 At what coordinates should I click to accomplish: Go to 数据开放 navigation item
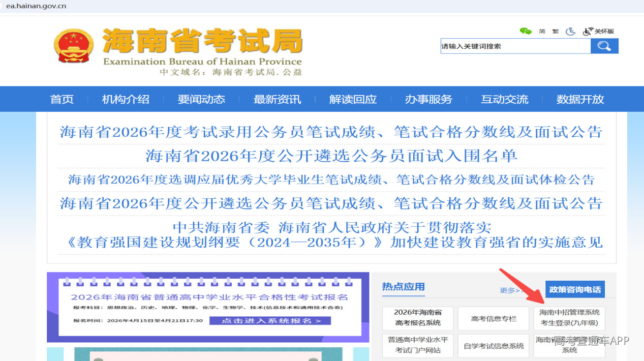click(580, 99)
